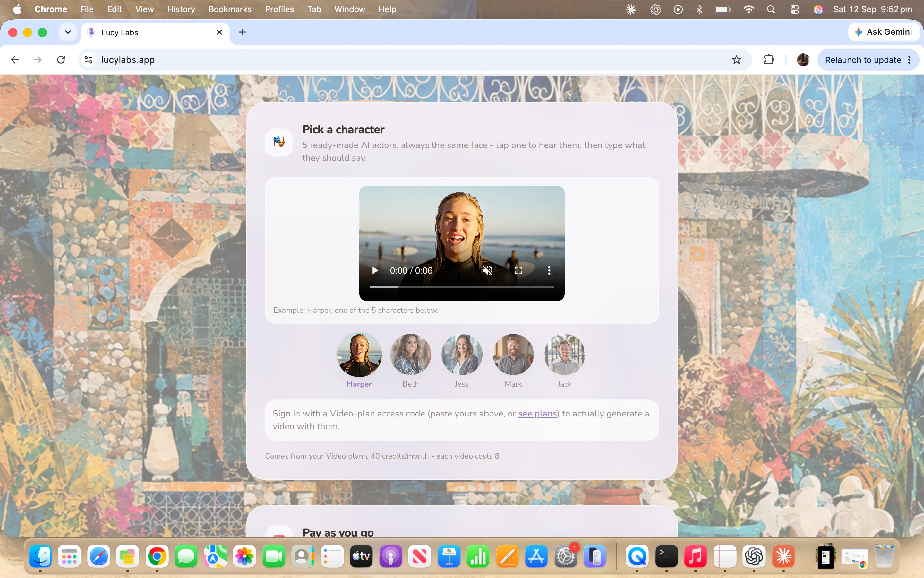Open Launchpad from the dock
The image size is (924, 578).
point(70,556)
